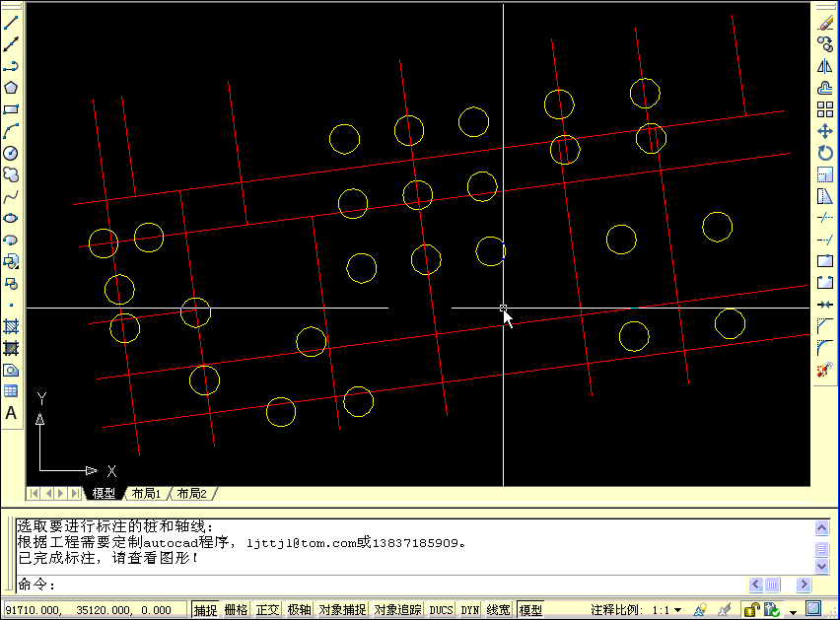
Task: Select the Line drawing tool
Action: (x=11, y=23)
